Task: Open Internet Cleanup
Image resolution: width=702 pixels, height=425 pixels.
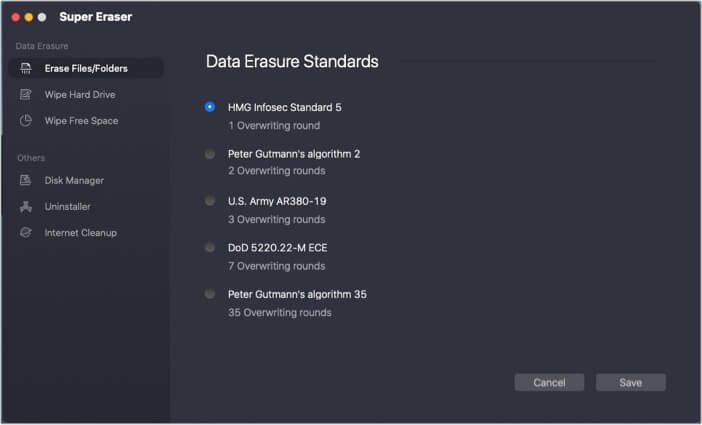Action: [86, 232]
